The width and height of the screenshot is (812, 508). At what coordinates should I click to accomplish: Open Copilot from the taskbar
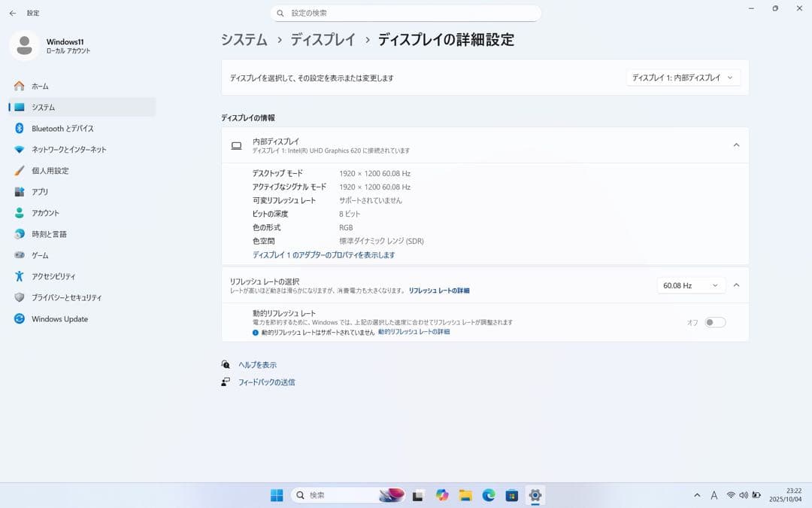point(442,495)
